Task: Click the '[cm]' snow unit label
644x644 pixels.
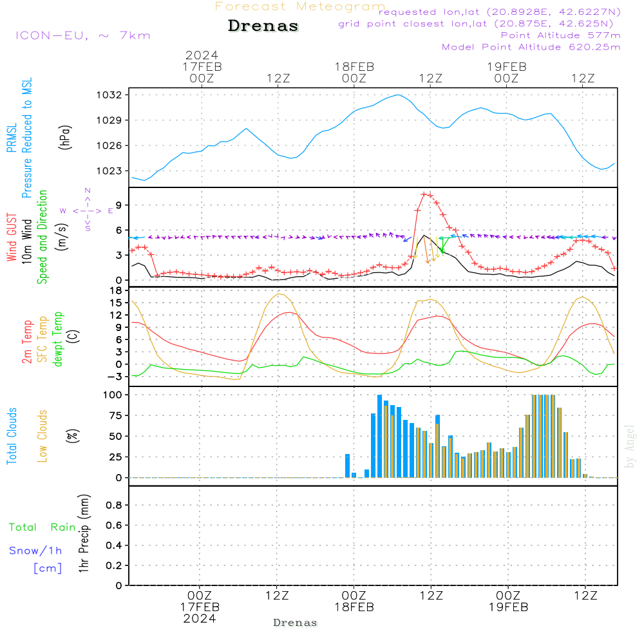Action: tap(48, 569)
